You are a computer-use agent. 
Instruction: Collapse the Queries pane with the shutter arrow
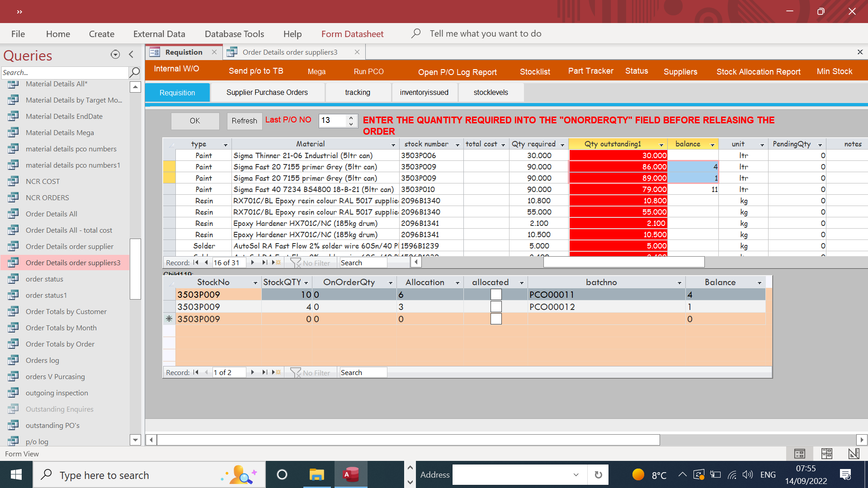click(131, 55)
